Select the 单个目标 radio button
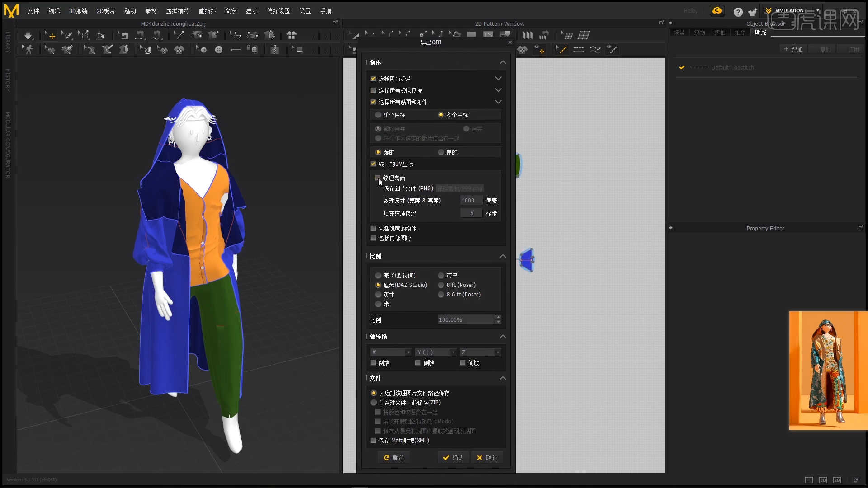This screenshot has height=488, width=868. point(378,115)
